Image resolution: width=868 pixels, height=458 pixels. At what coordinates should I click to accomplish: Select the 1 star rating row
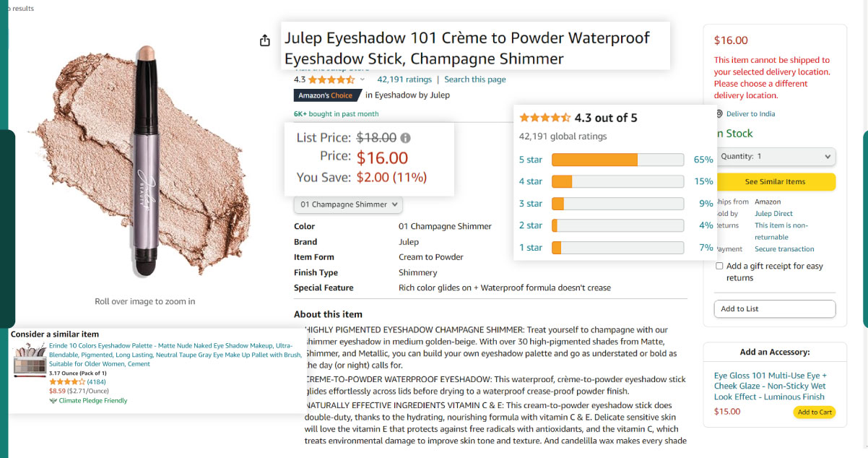pos(617,248)
